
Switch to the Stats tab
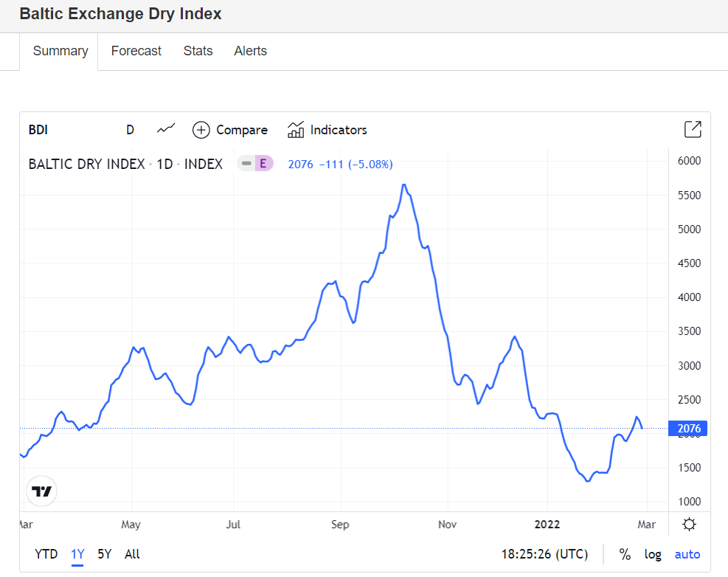tap(198, 51)
